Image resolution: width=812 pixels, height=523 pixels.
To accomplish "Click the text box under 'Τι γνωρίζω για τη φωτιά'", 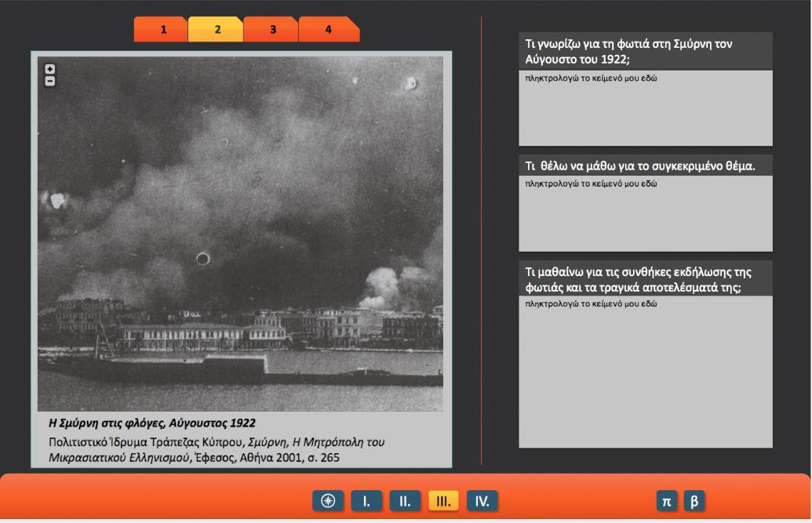I will point(646,108).
